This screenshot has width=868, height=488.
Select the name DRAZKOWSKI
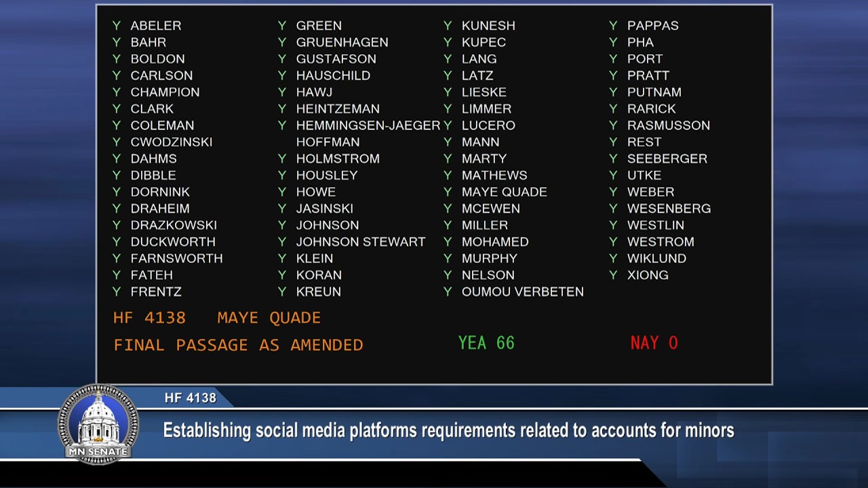(x=174, y=225)
